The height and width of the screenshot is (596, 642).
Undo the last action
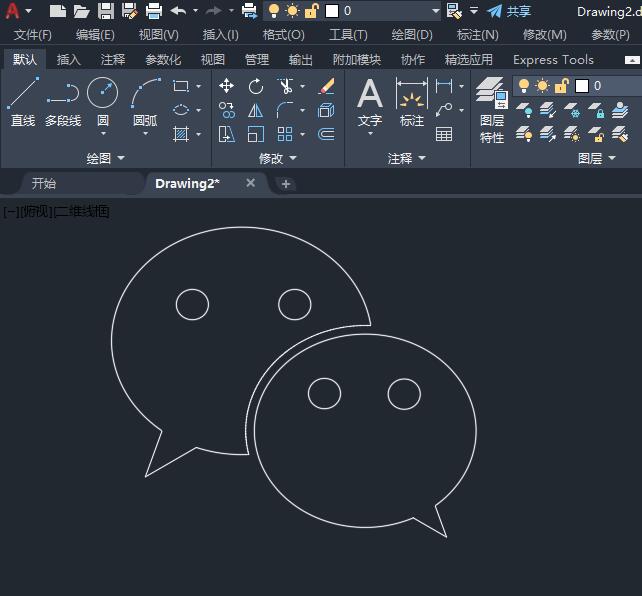pos(179,11)
